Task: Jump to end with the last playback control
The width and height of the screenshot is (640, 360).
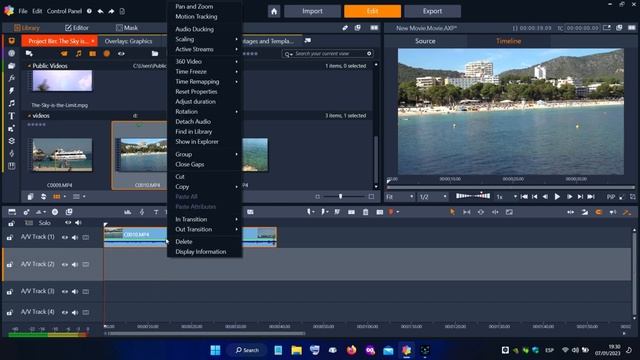Action: pos(591,197)
